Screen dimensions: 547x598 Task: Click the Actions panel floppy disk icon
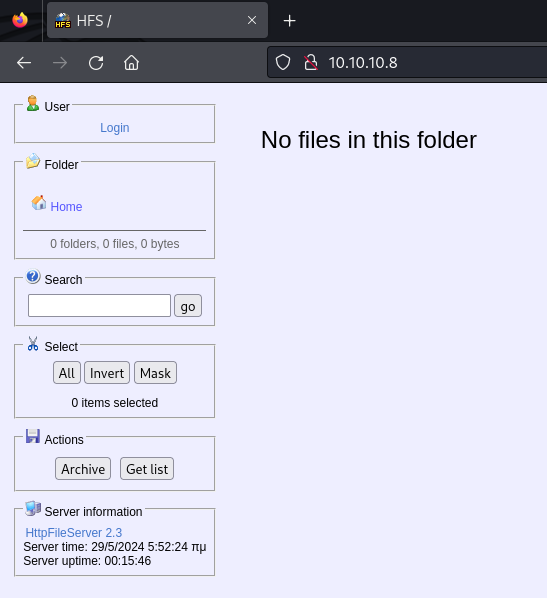[33, 436]
